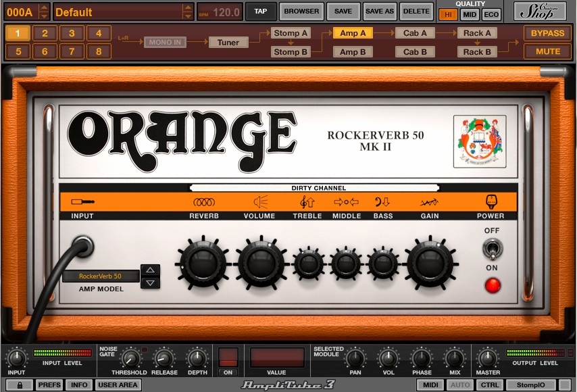Open the Rack B module
This screenshot has height=392, width=577.
pyautogui.click(x=477, y=52)
